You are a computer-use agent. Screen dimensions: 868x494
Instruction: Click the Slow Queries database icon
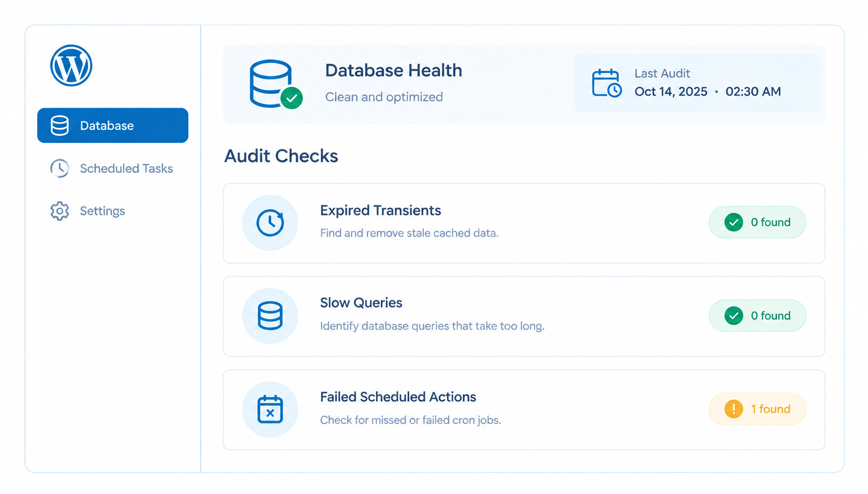pyautogui.click(x=270, y=316)
